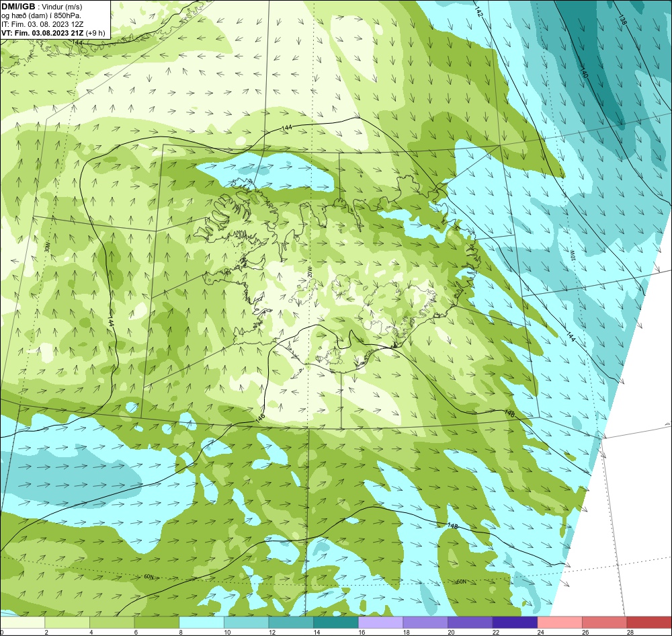672x636 pixels.
Task: Select the 22–24 m/s dark indigo legend swatch
Action: tap(515, 623)
